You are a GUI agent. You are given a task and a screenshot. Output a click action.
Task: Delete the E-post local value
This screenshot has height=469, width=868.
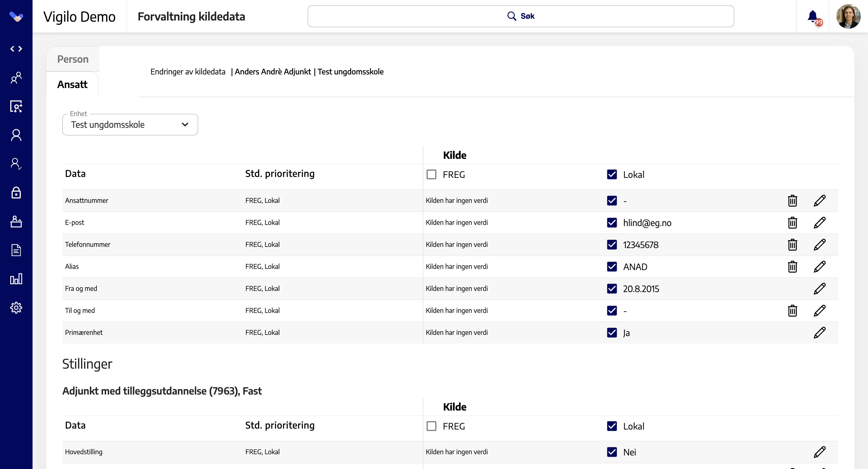[793, 223]
